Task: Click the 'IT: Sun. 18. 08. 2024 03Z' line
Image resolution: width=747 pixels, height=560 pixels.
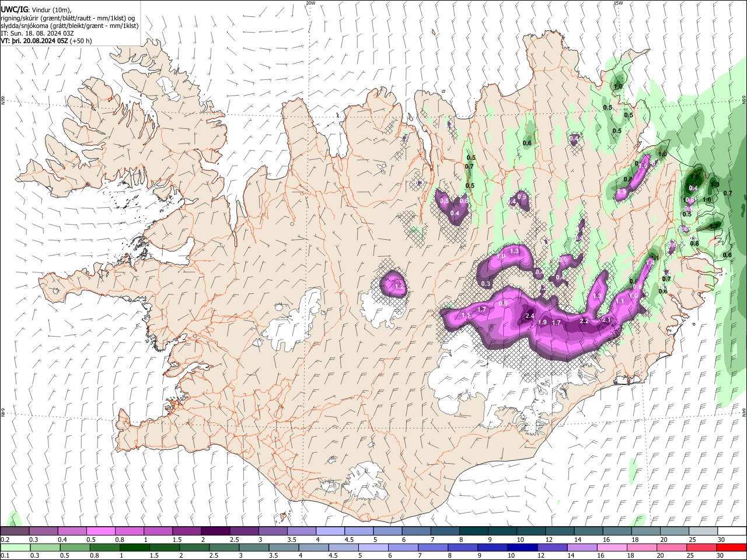Action: coord(37,33)
